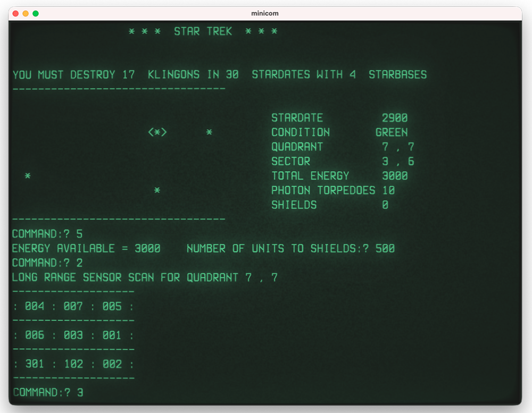Click scan cell 001
Screen dimensions: 532x413
click(112, 335)
